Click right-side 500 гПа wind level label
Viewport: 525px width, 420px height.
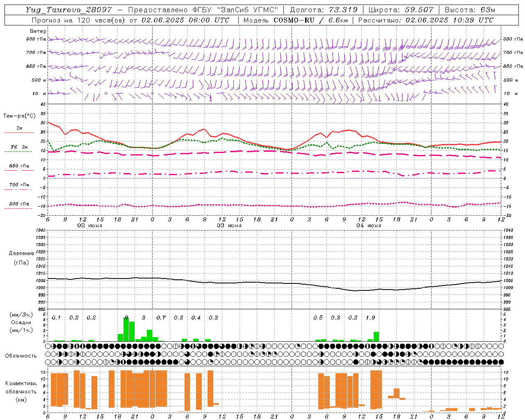(x=513, y=39)
